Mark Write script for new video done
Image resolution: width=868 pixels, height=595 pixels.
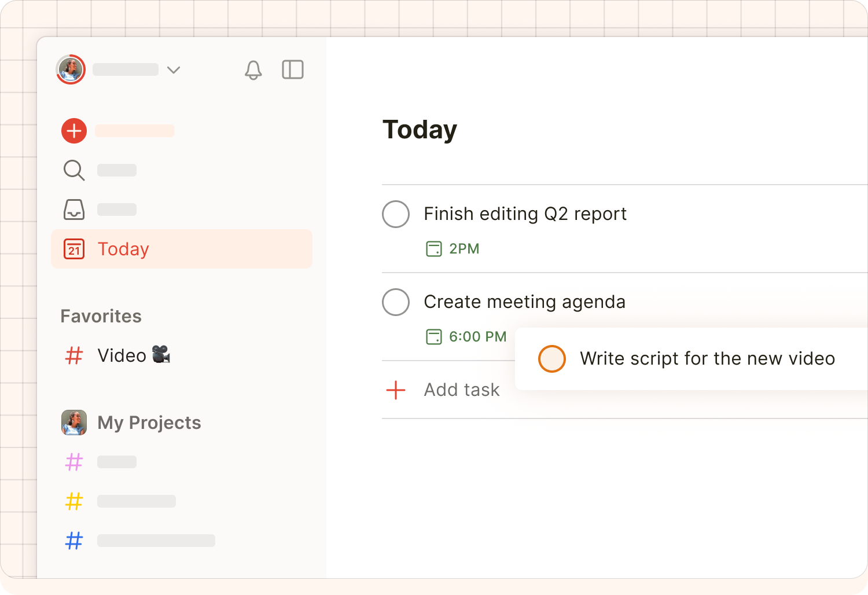point(552,359)
